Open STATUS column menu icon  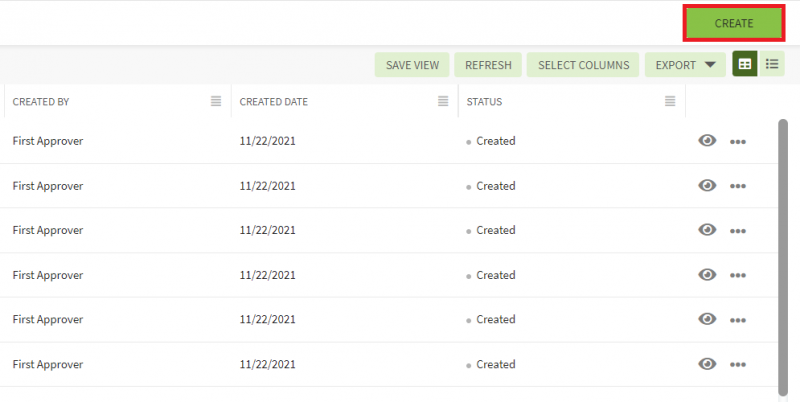(x=670, y=101)
